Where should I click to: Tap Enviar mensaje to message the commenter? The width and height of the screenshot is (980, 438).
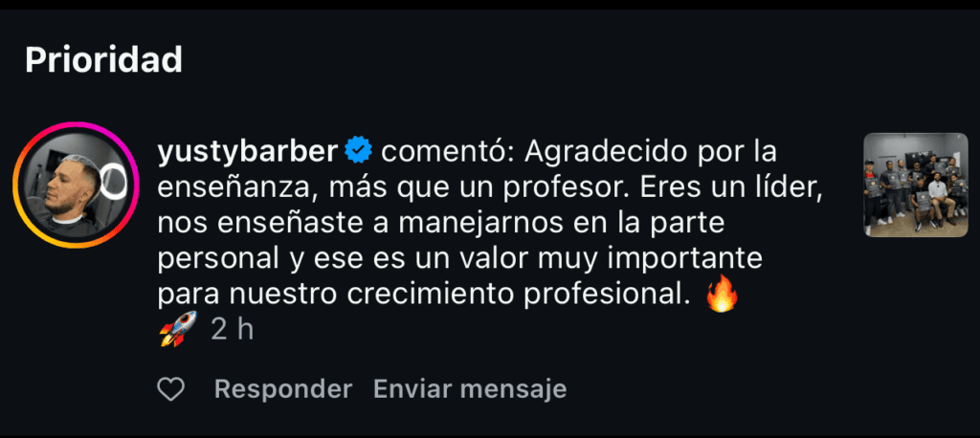pyautogui.click(x=470, y=389)
